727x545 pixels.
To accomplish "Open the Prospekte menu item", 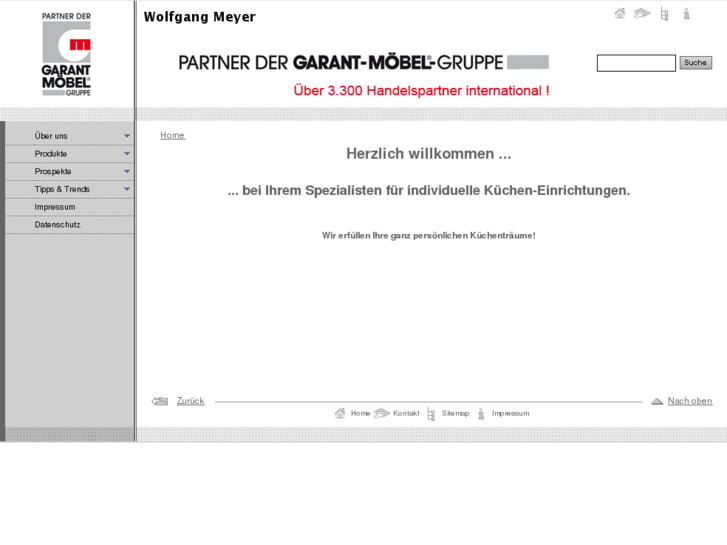I will click(70, 171).
